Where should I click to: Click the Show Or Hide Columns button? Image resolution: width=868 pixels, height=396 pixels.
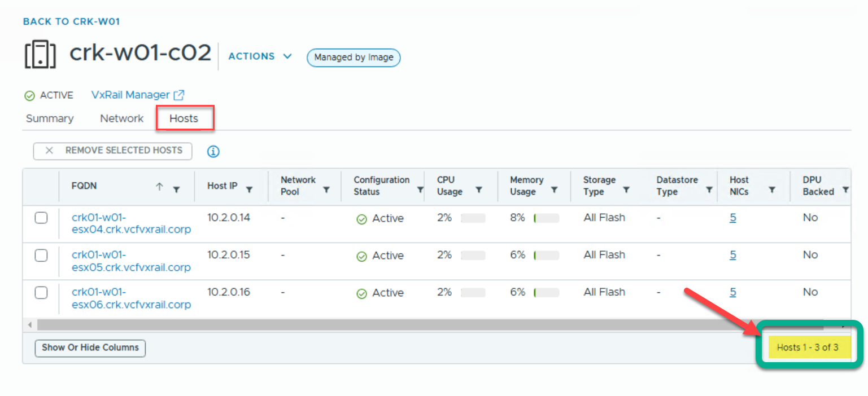click(90, 348)
